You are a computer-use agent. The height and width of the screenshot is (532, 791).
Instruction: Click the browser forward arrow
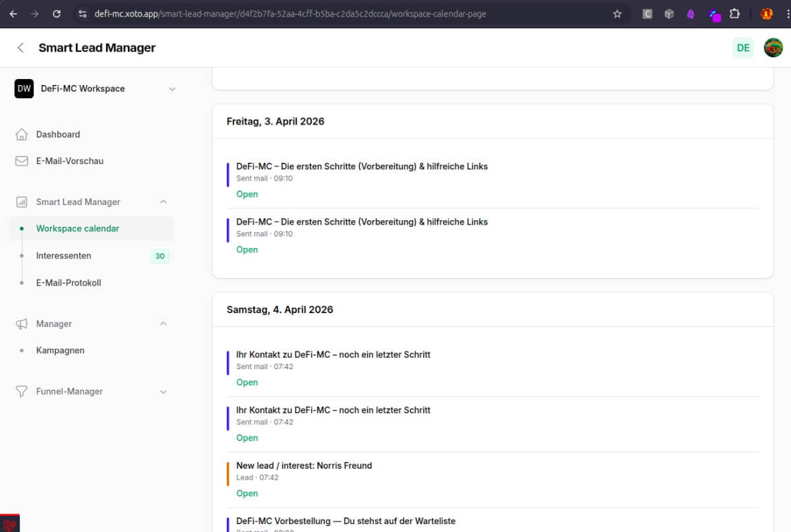coord(35,13)
